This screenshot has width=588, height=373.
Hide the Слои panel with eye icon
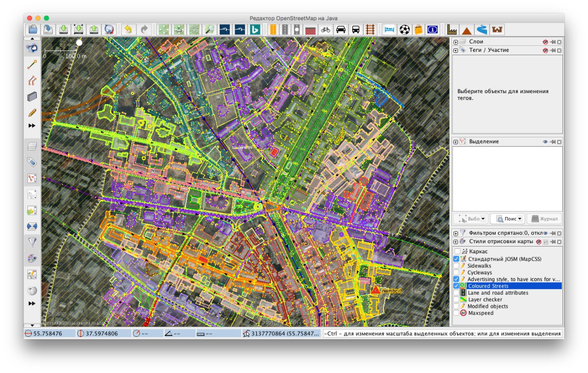[x=545, y=42]
